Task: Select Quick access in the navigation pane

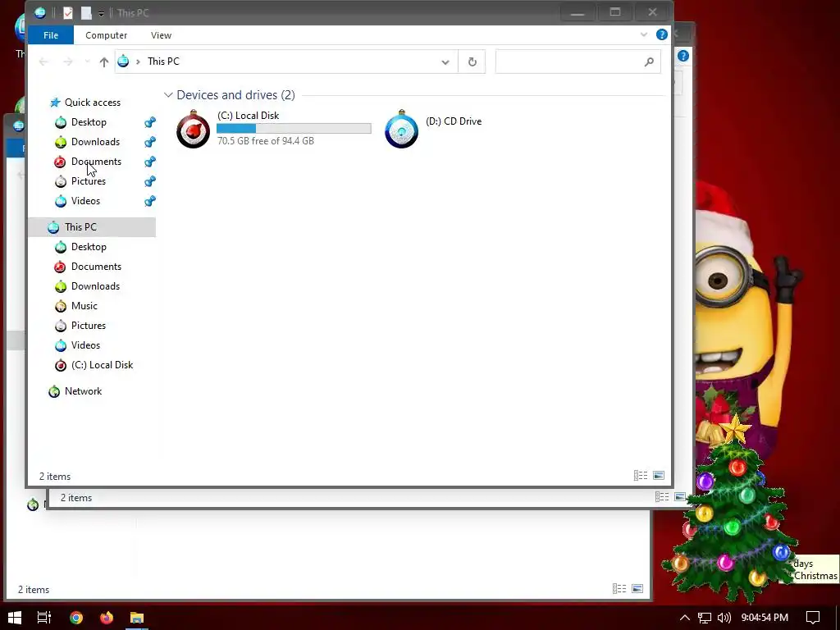Action: (93, 103)
